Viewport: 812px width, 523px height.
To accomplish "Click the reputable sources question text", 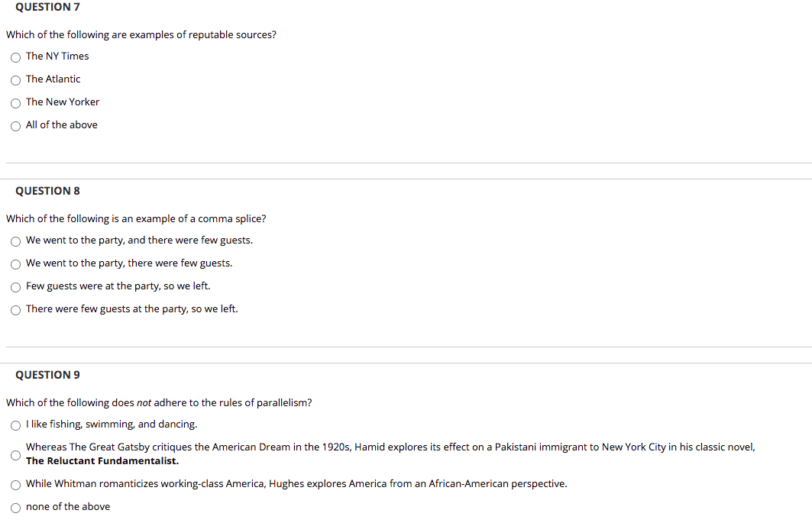I will [141, 34].
